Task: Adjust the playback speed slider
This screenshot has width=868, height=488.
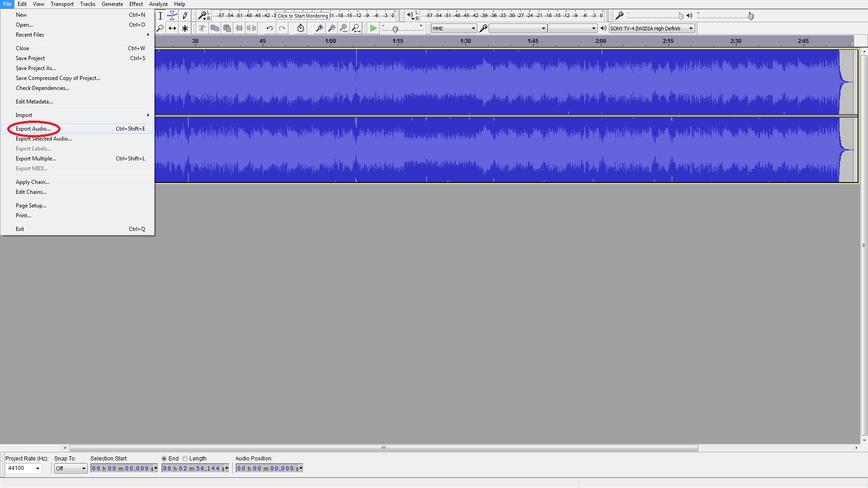Action: coord(396,29)
